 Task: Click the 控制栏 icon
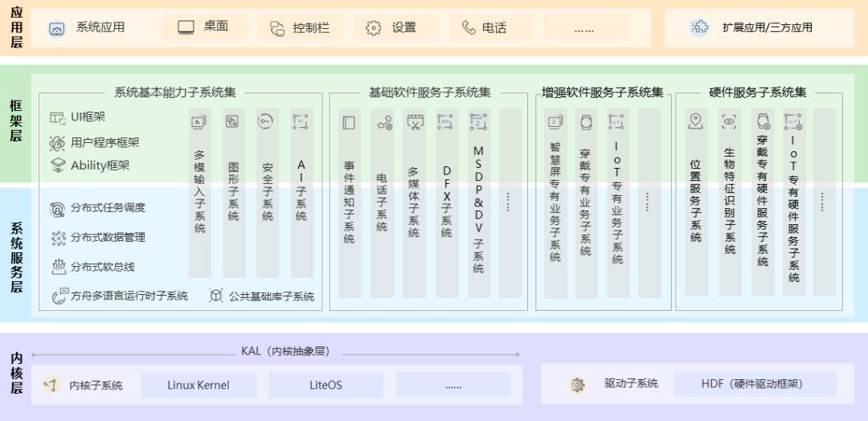[277, 28]
